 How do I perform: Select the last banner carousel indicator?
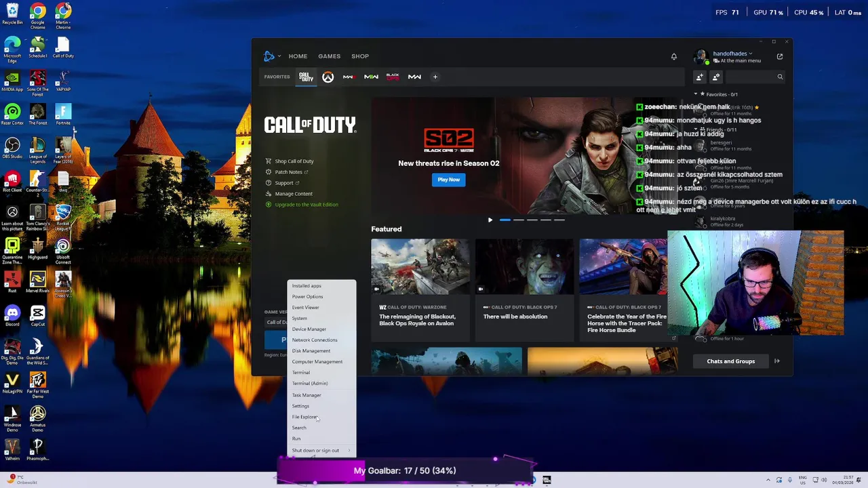559,220
